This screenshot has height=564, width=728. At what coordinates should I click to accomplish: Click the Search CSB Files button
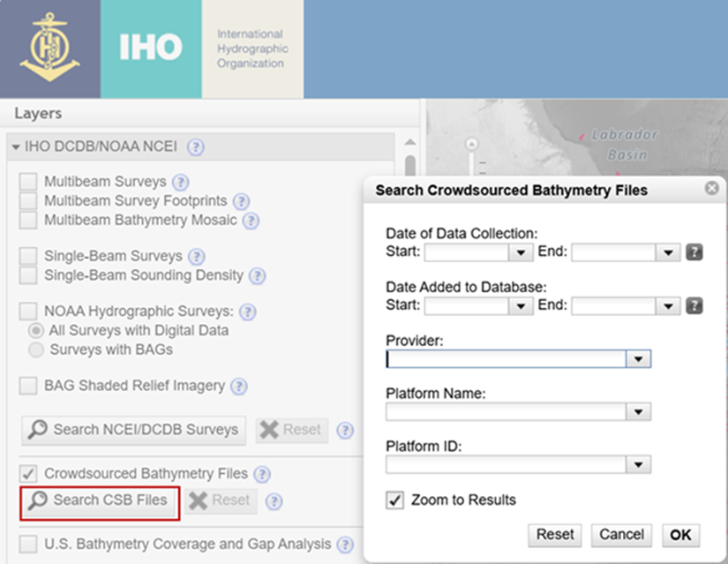(x=100, y=500)
